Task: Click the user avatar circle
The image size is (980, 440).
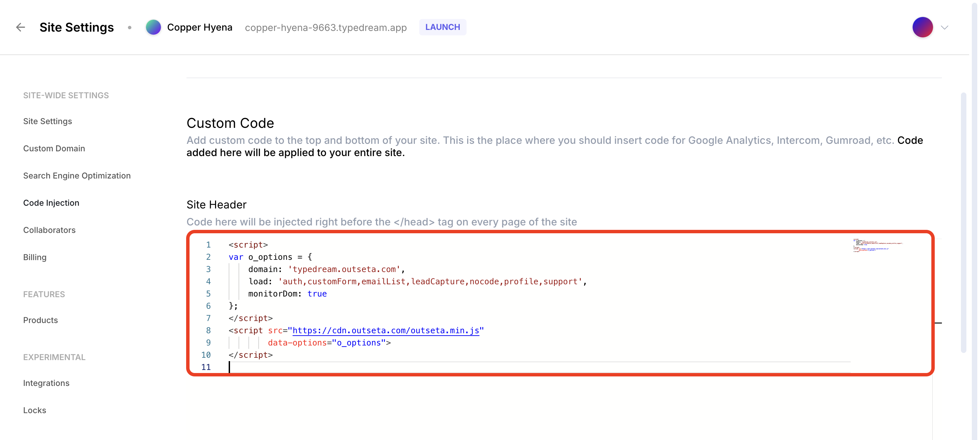Action: click(x=922, y=28)
